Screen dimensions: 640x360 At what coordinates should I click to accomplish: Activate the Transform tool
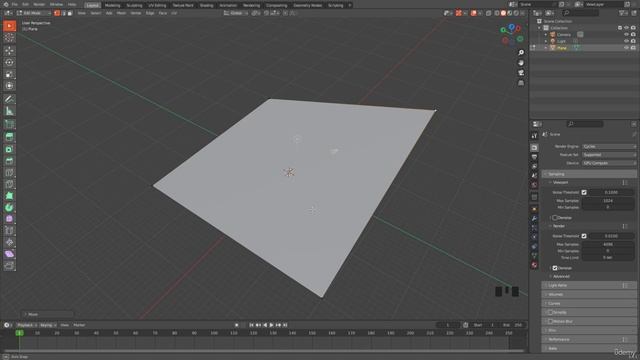click(x=9, y=86)
